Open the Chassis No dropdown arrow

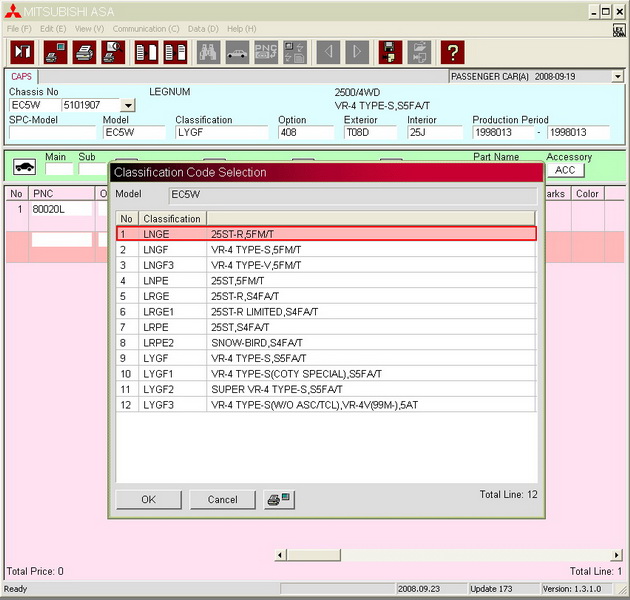click(128, 105)
